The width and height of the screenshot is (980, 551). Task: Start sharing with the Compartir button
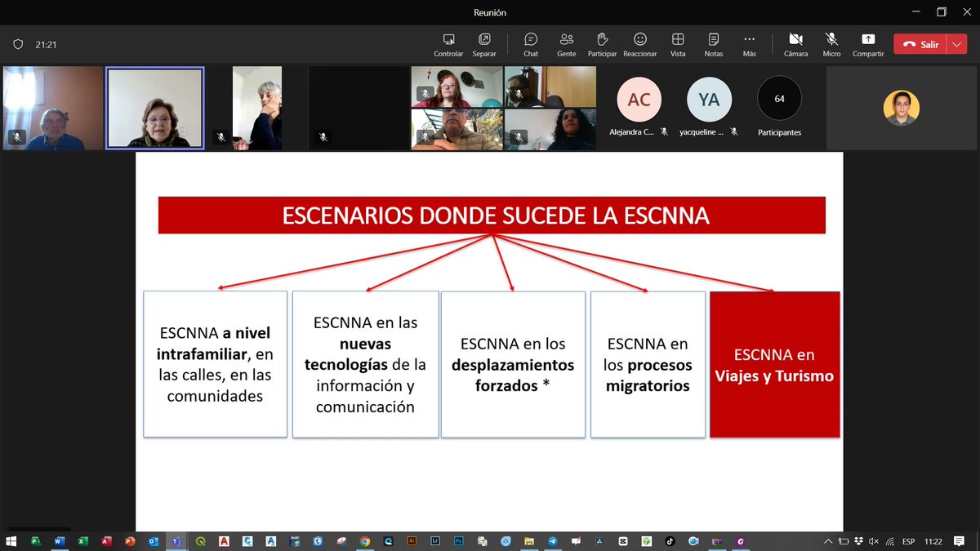[x=868, y=44]
